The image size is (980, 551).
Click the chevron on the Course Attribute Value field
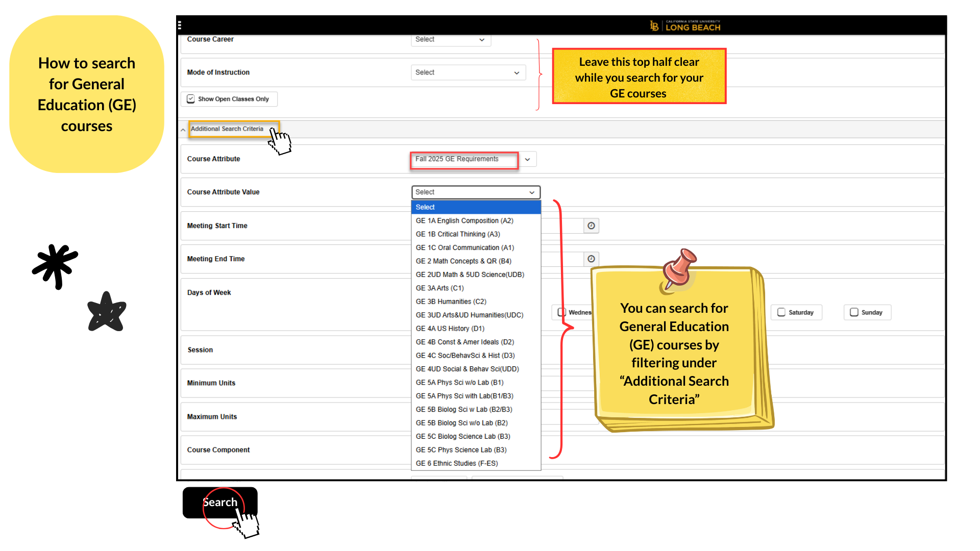533,192
